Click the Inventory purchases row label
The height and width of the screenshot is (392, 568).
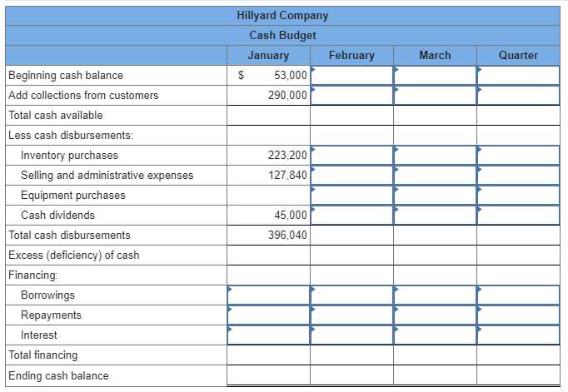tap(70, 156)
